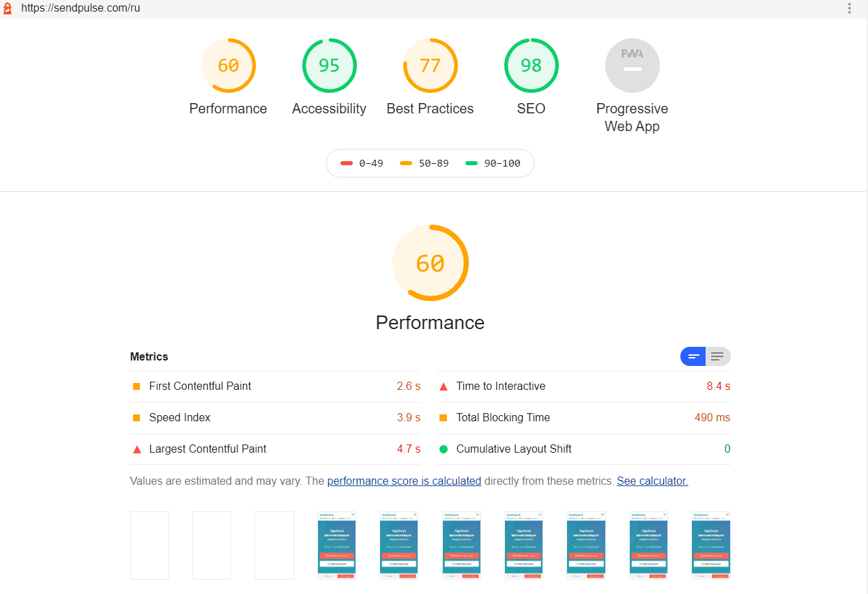The height and width of the screenshot is (594, 868).
Task: Click the last filmstrip screenshot thumbnail
Action: coord(710,546)
